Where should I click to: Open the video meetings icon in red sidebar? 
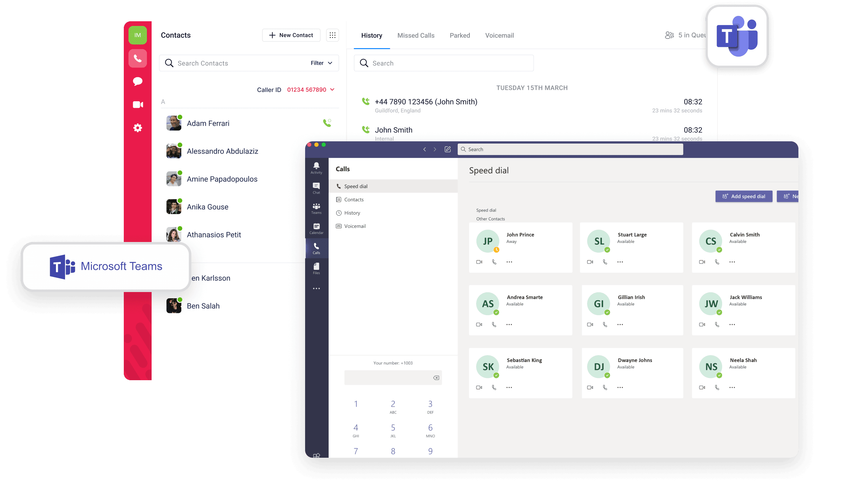pyautogui.click(x=138, y=104)
